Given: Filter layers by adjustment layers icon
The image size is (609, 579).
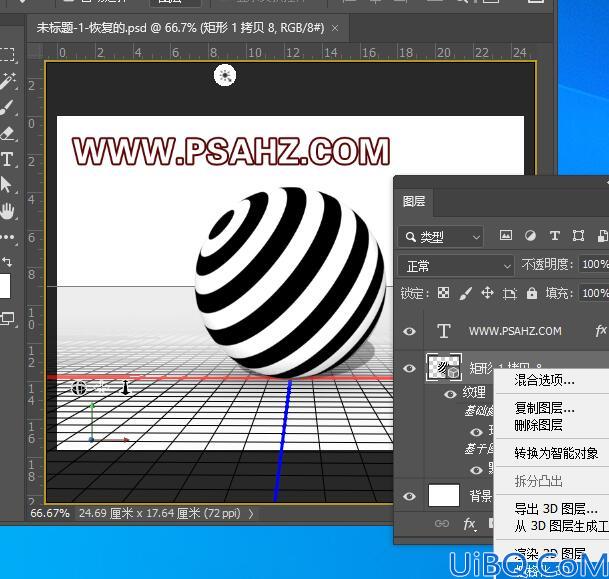Looking at the screenshot, I should point(530,235).
